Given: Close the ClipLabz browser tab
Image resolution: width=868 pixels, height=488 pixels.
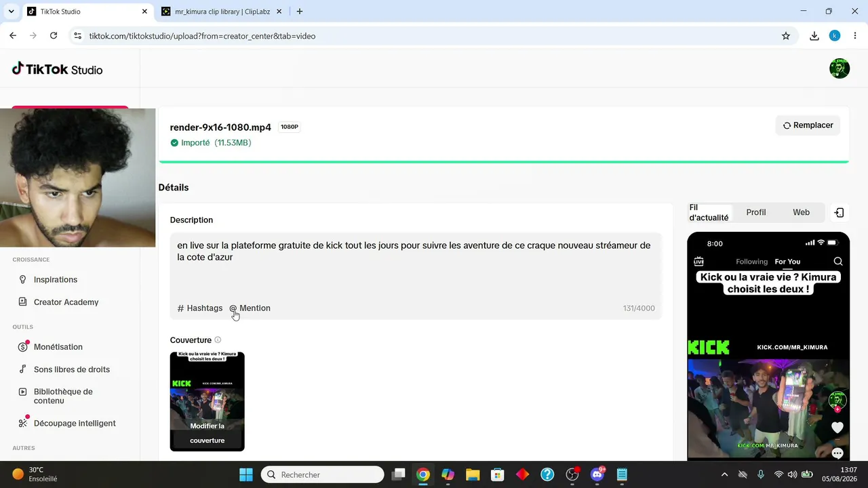Looking at the screenshot, I should coord(279,12).
